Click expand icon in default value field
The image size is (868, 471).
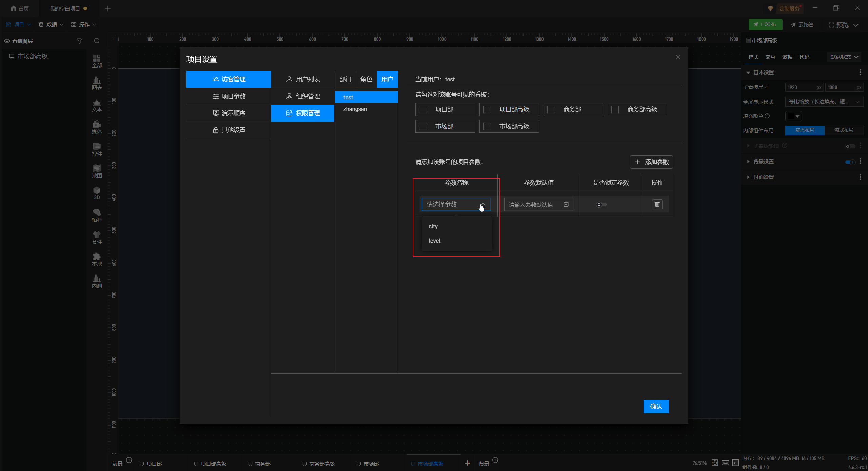click(x=566, y=204)
